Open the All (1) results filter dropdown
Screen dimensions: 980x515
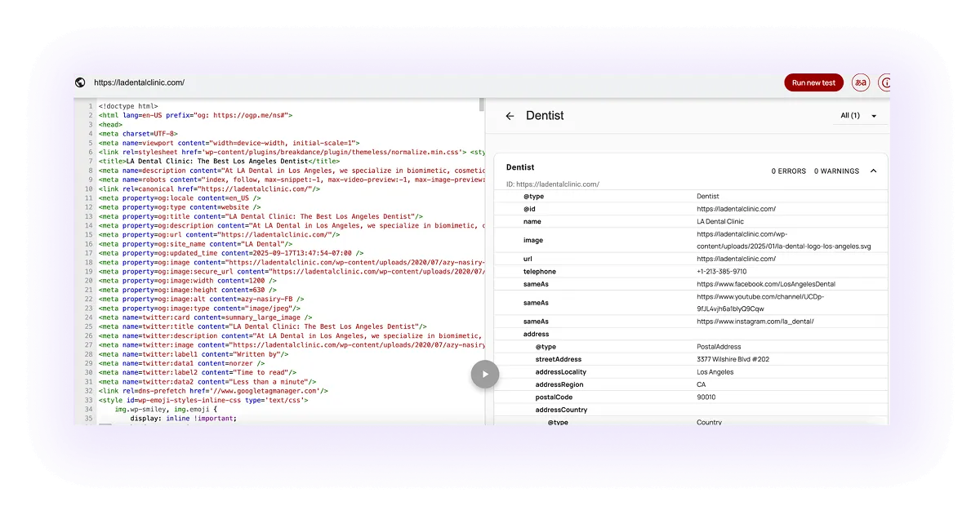(x=856, y=116)
